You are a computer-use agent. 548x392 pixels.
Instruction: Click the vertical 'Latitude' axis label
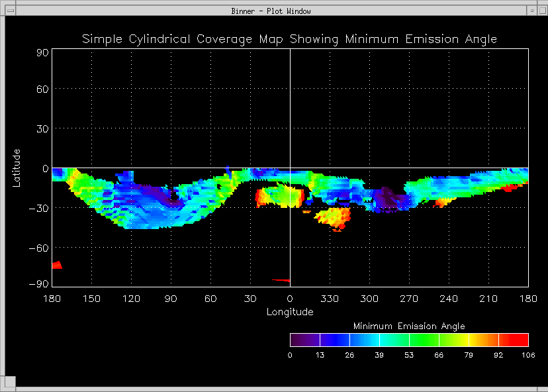pos(17,168)
